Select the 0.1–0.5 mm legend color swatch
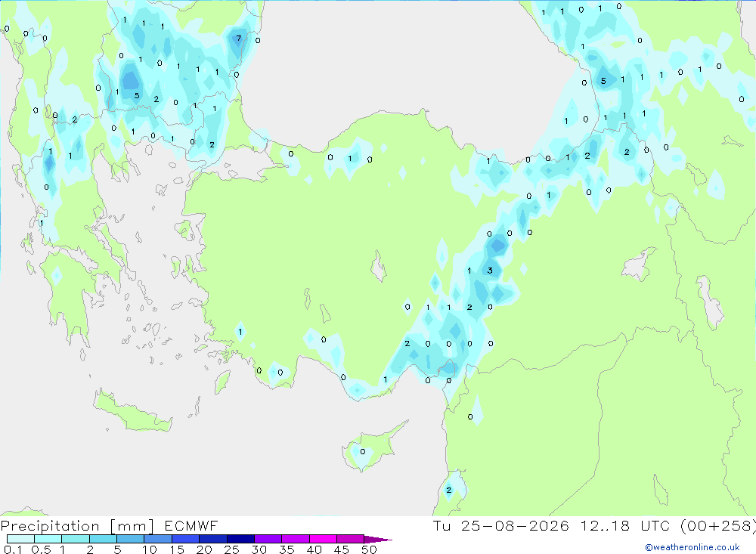This screenshot has height=554, width=756. [x=20, y=539]
